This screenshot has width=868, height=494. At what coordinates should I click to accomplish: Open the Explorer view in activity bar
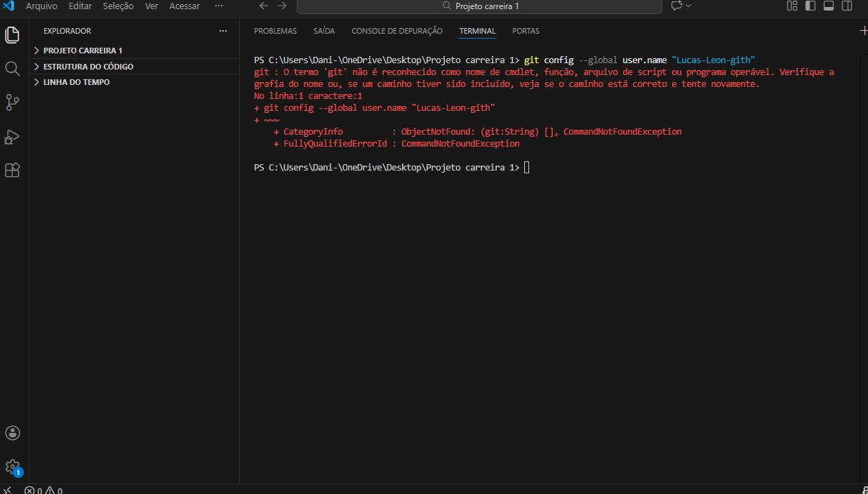pyautogui.click(x=12, y=34)
